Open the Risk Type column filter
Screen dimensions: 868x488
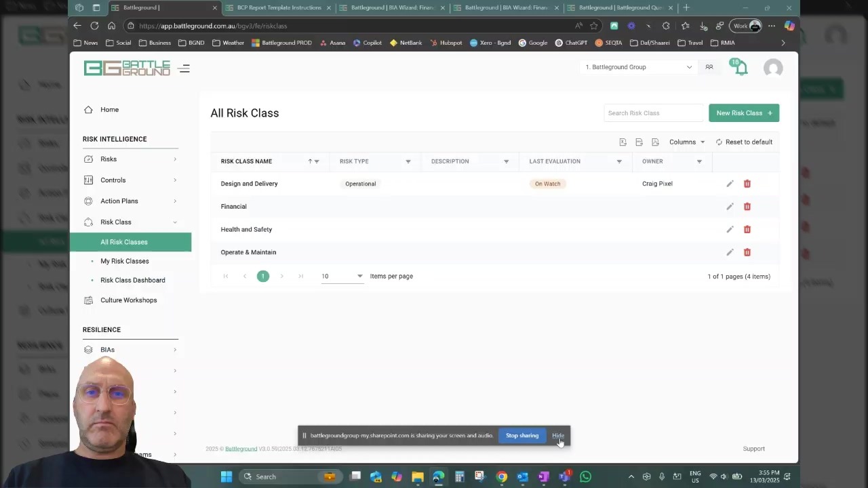coord(408,161)
